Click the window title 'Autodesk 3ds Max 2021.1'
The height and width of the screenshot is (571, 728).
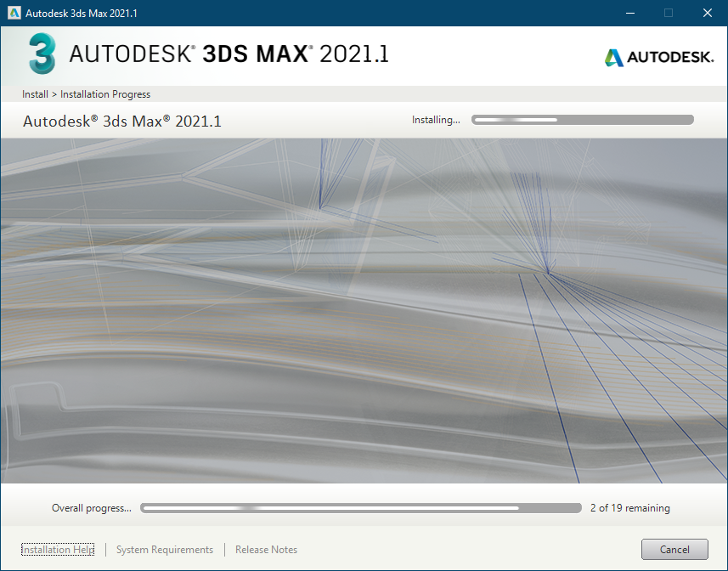click(x=82, y=14)
